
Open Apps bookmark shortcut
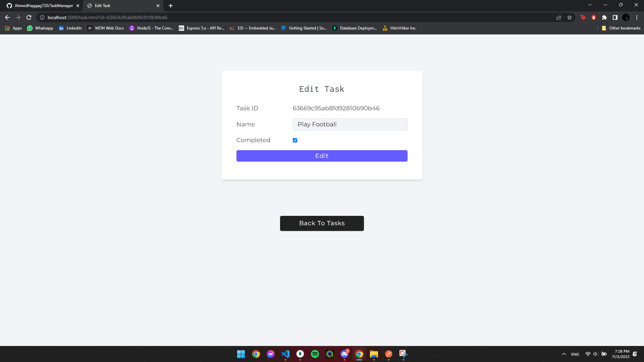13,28
